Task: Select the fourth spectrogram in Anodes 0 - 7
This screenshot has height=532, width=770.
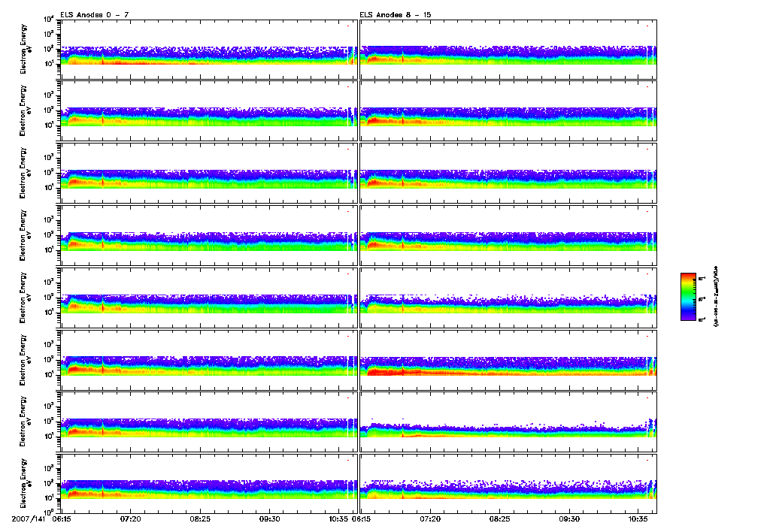Action: point(209,236)
